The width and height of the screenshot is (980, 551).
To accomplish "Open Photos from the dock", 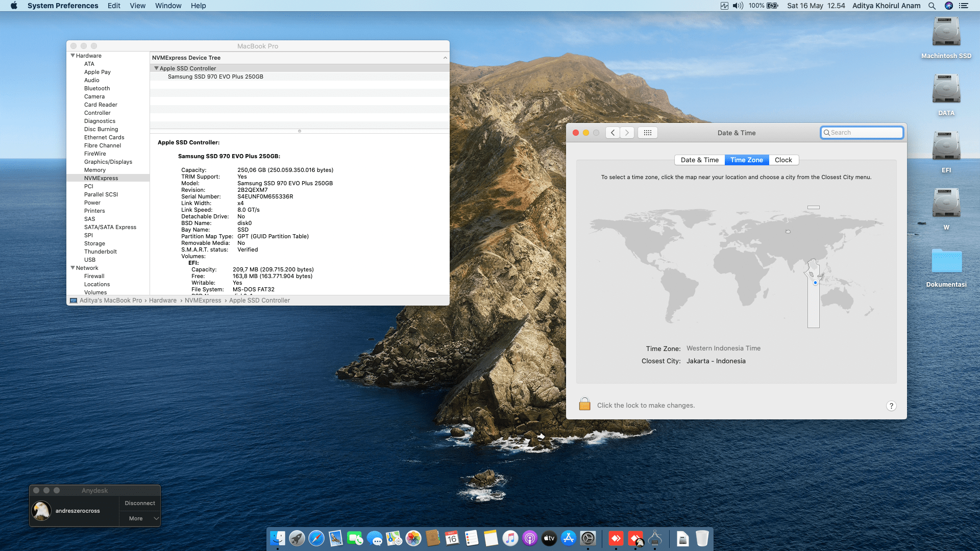I will (413, 538).
